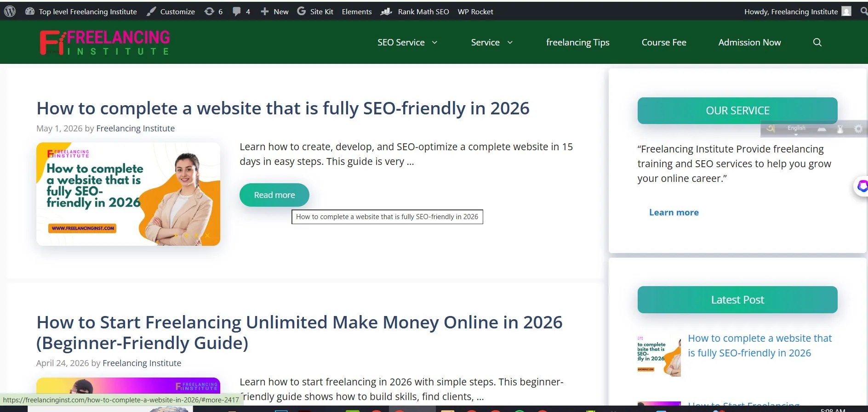
Task: Open the Elements admin bar item
Action: (x=357, y=11)
